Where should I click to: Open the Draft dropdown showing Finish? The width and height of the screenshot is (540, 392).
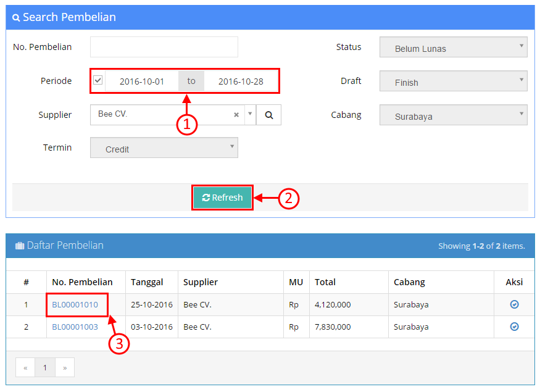click(x=453, y=81)
